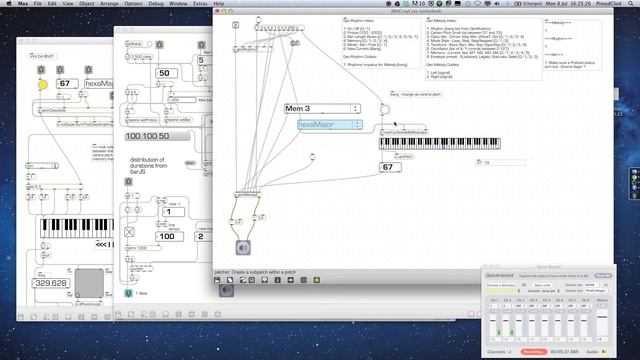The image size is (640, 360).
Task: Click the inlet icon above the middle window's 5 box
Action: [x=201, y=44]
